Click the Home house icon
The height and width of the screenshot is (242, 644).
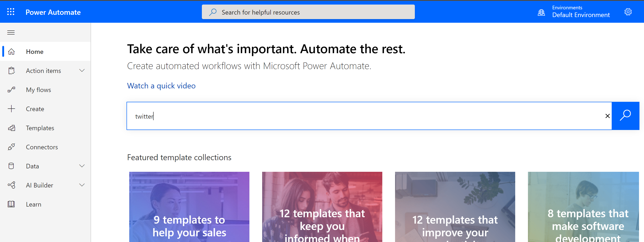tap(12, 51)
